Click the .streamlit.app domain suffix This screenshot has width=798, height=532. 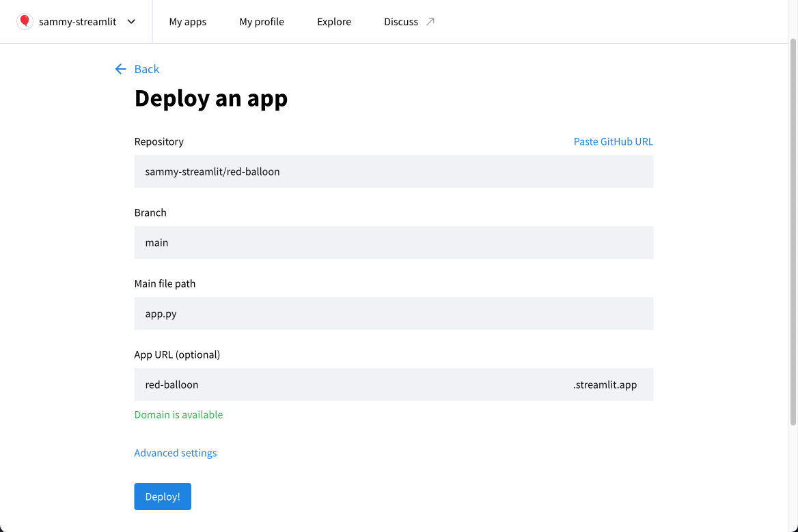tap(605, 384)
